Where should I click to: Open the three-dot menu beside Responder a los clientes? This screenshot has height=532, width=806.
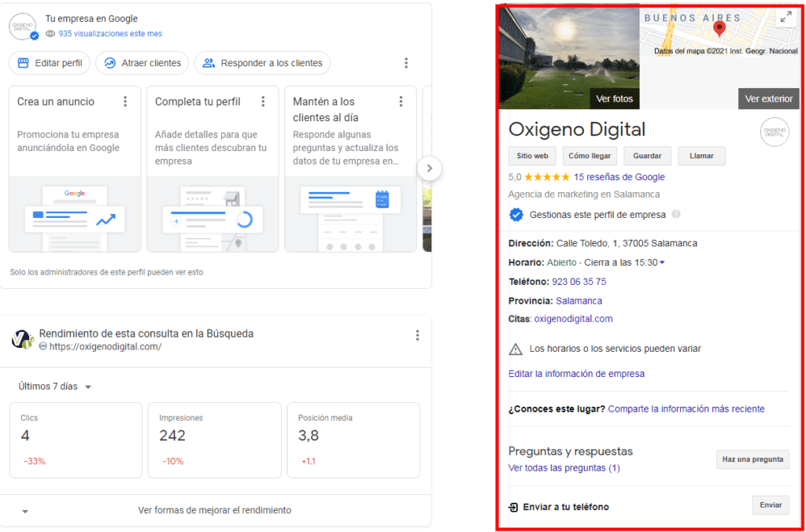pos(406,63)
